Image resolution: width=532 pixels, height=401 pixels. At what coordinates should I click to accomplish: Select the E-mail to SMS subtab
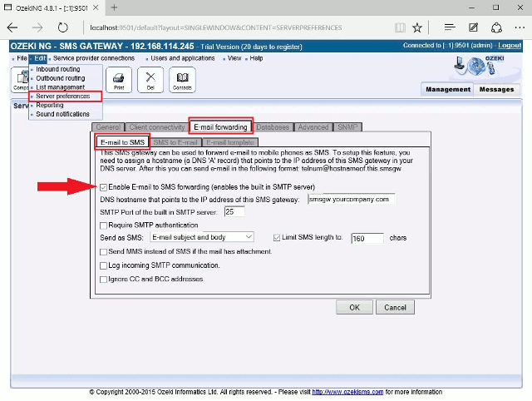coord(122,142)
